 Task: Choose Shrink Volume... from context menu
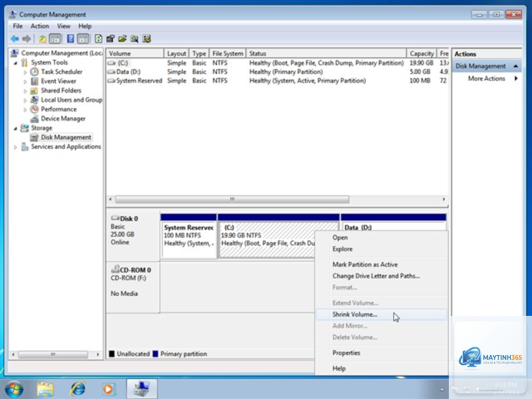[x=381, y=315]
